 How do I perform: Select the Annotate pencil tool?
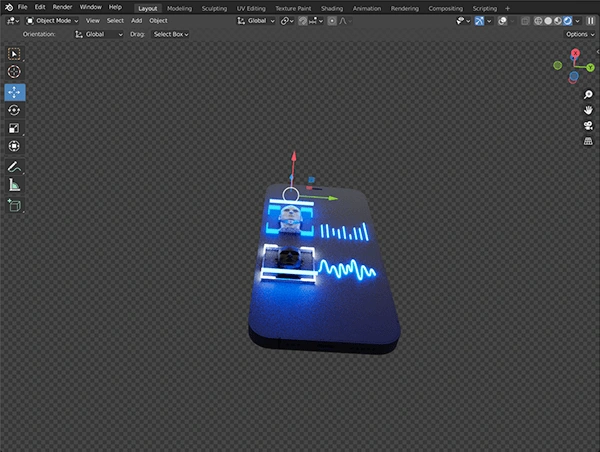pyautogui.click(x=15, y=167)
